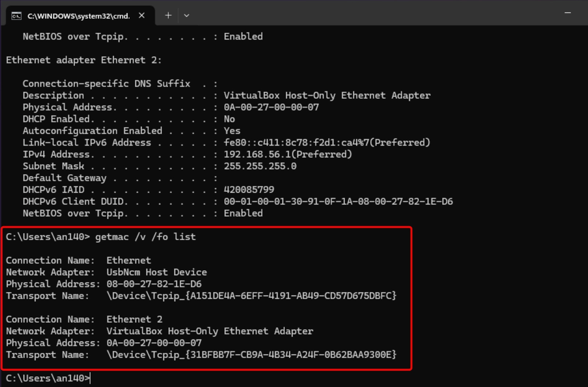Screen dimensions: 588x387
Task: Click the UsbNcm adapter's physical address in getmac output
Action: [x=154, y=284]
